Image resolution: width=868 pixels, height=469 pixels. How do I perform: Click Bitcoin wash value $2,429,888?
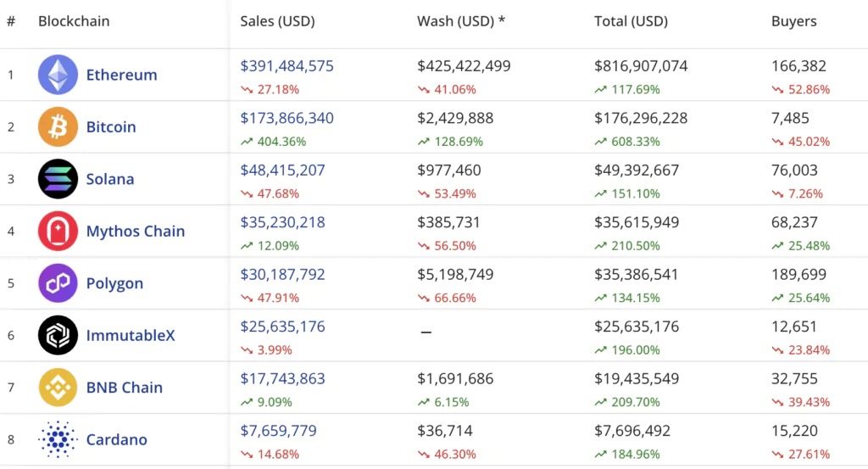tap(455, 118)
